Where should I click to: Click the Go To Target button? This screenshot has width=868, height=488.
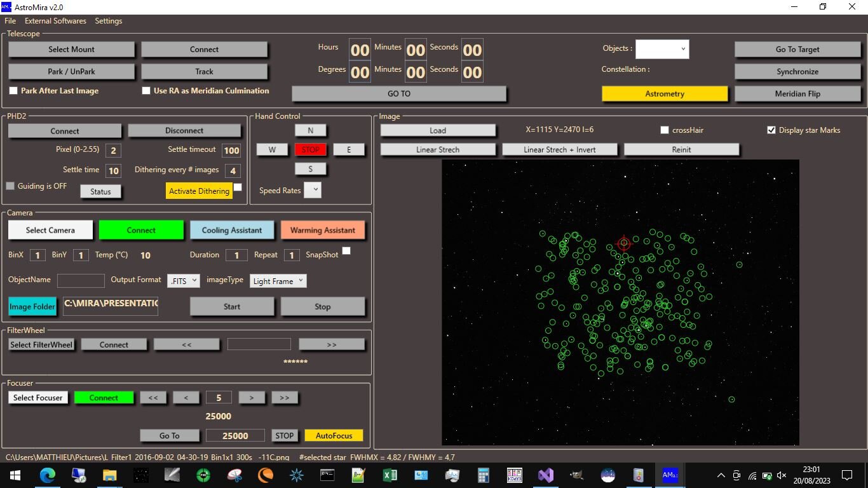[797, 50]
